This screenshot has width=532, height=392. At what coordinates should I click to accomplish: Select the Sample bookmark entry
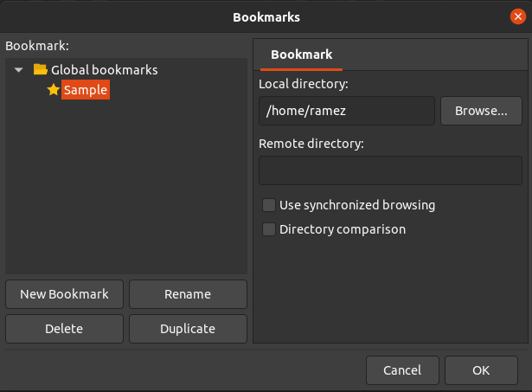pos(85,89)
